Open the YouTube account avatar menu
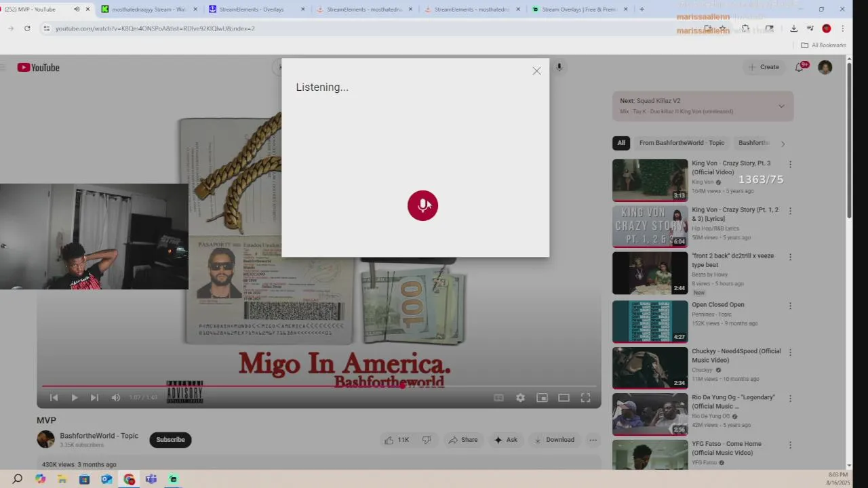868x488 pixels. [825, 67]
